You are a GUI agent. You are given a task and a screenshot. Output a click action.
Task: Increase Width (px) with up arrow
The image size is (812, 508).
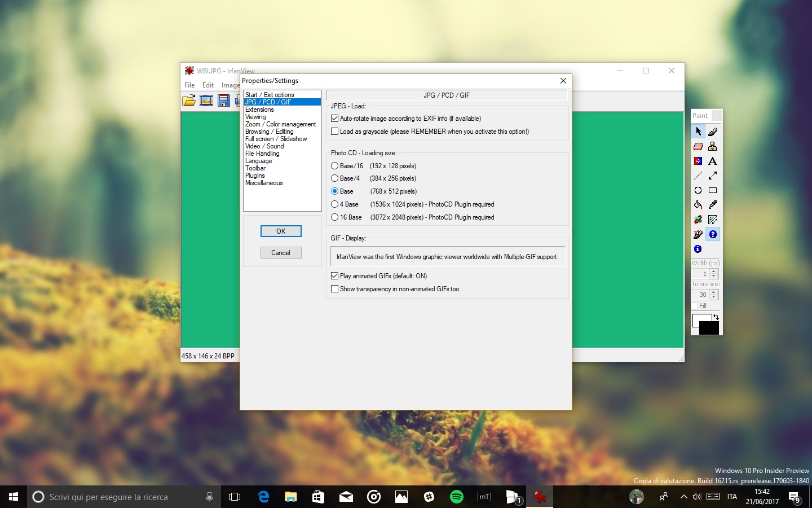714,271
